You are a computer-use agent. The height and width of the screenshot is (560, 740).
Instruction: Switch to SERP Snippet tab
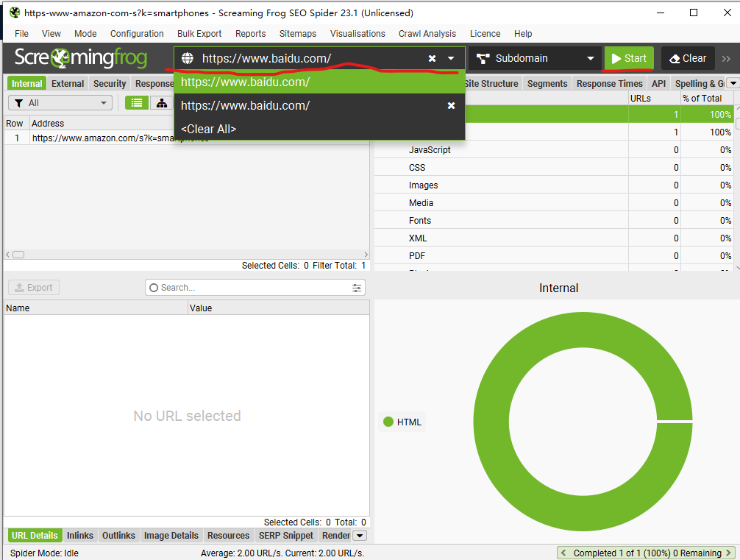pyautogui.click(x=286, y=536)
